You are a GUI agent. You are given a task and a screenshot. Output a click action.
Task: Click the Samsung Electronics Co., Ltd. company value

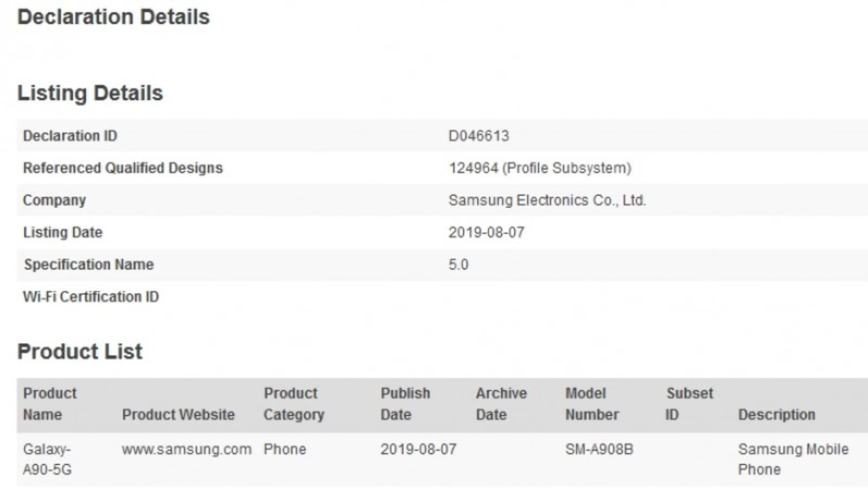click(547, 201)
